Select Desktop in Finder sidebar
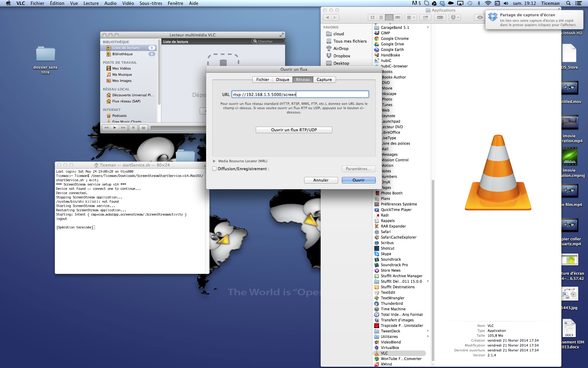 pyautogui.click(x=341, y=63)
